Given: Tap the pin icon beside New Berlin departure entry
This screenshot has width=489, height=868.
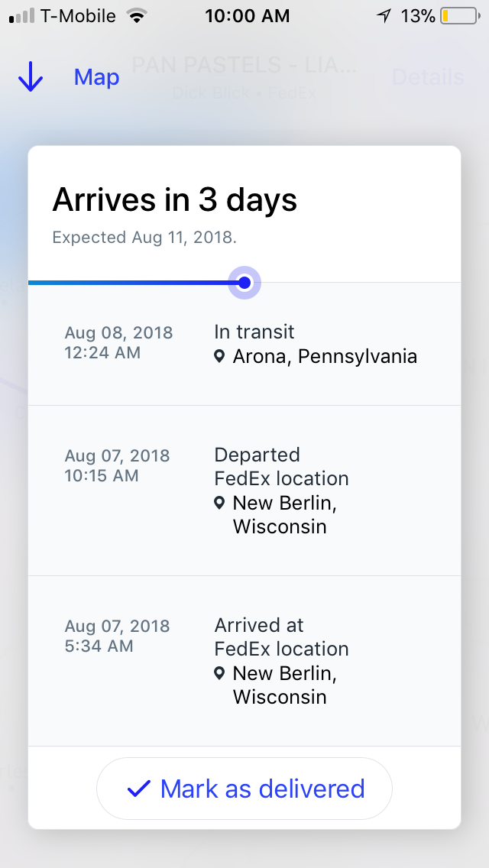Looking at the screenshot, I should coord(219,503).
